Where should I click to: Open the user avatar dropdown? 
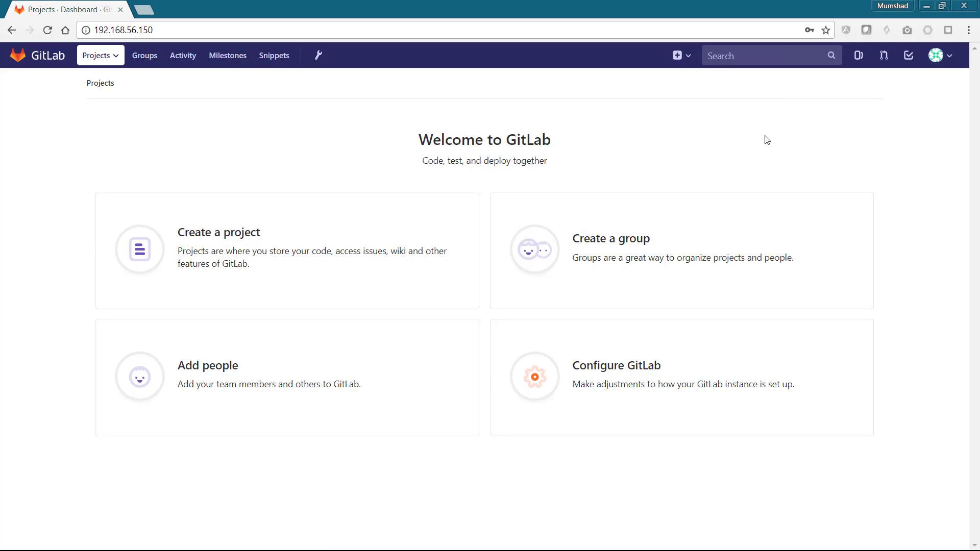pos(940,55)
